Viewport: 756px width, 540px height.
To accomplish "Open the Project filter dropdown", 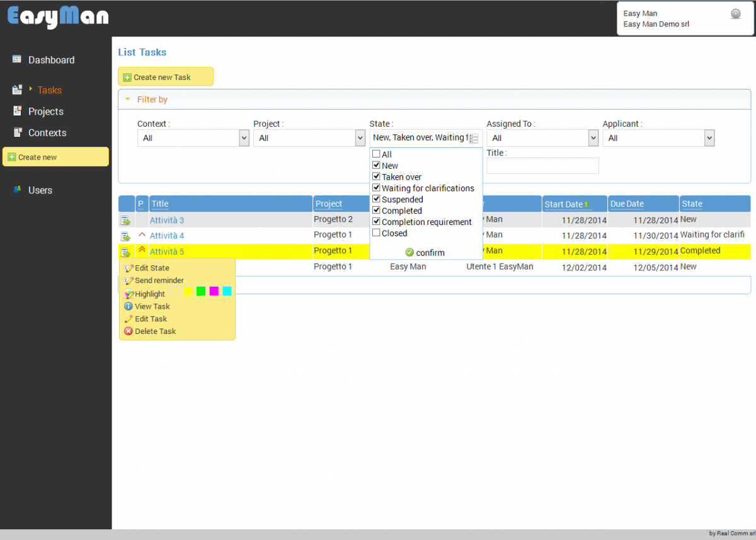I will (x=309, y=138).
